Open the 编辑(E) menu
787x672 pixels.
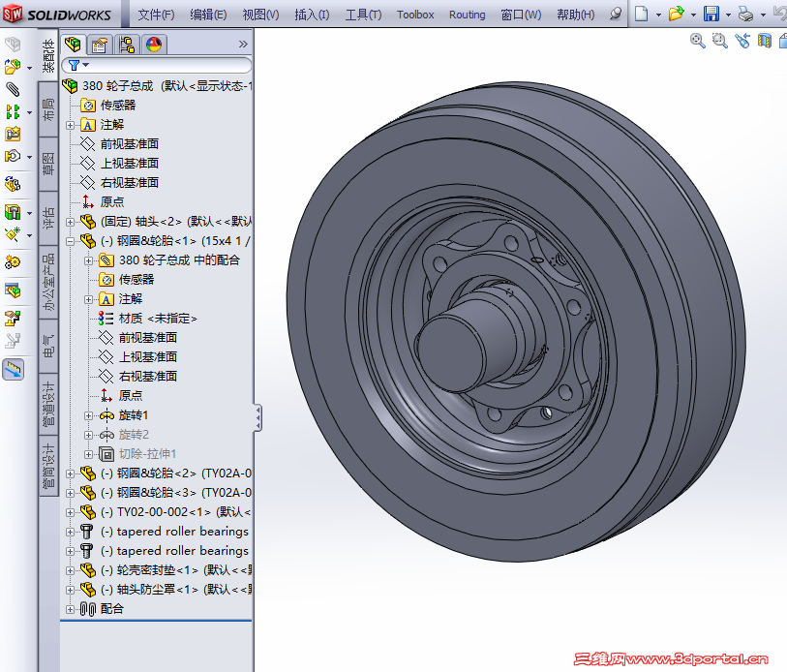tap(208, 15)
